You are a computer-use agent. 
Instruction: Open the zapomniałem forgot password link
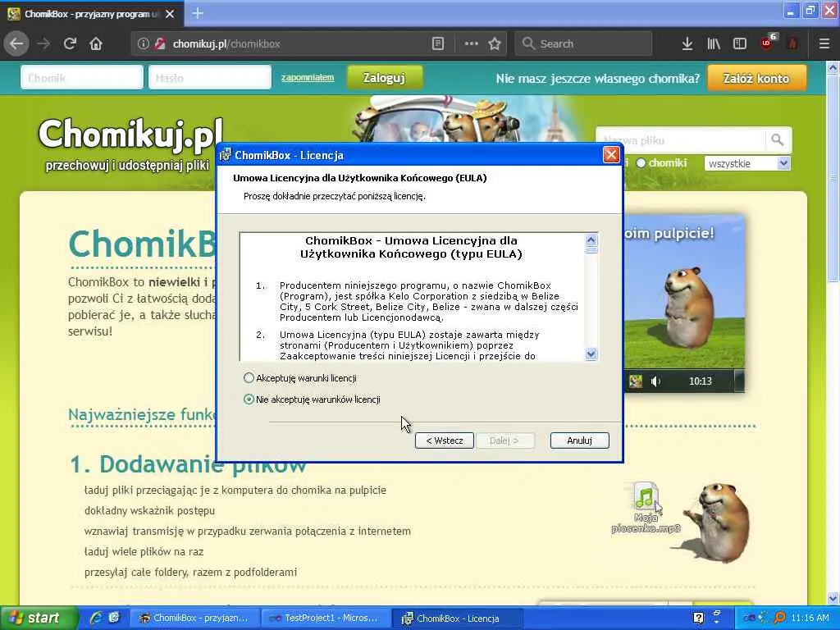308,77
